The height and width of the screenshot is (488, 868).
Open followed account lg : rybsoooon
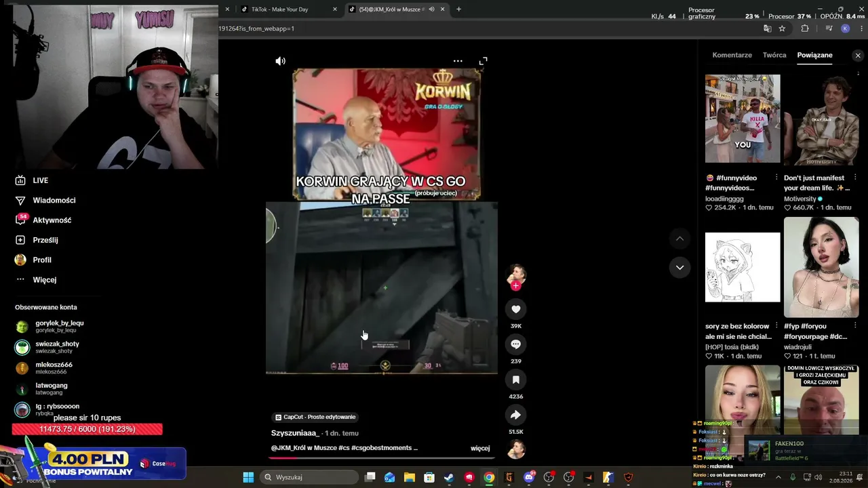point(47,409)
